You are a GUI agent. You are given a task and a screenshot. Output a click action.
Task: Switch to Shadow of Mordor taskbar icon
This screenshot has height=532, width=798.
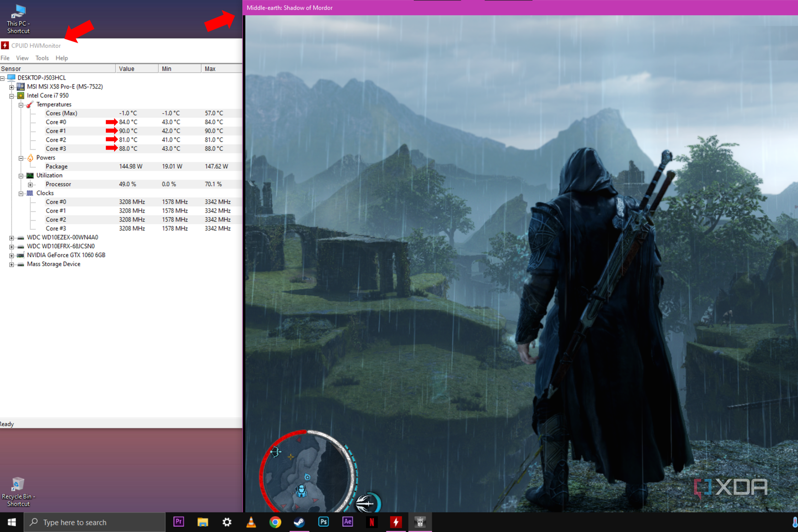coord(420,522)
